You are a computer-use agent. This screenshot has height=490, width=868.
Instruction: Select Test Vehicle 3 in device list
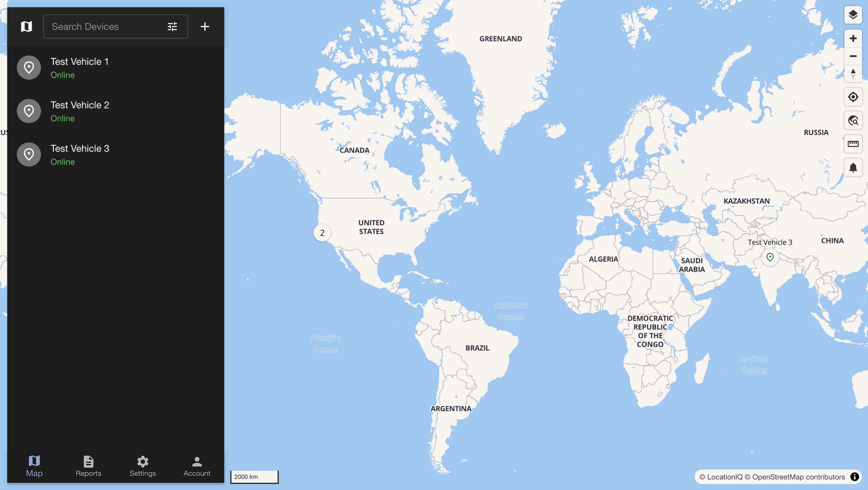coord(116,155)
